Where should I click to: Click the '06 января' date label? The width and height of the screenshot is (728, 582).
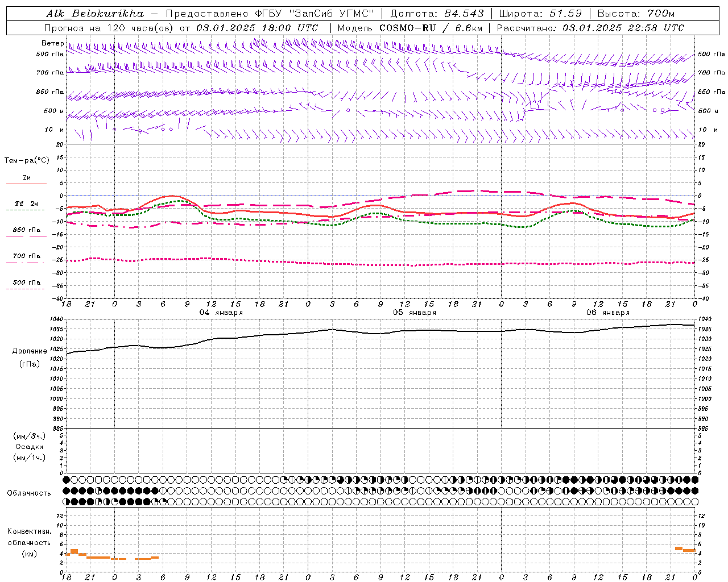point(607,313)
